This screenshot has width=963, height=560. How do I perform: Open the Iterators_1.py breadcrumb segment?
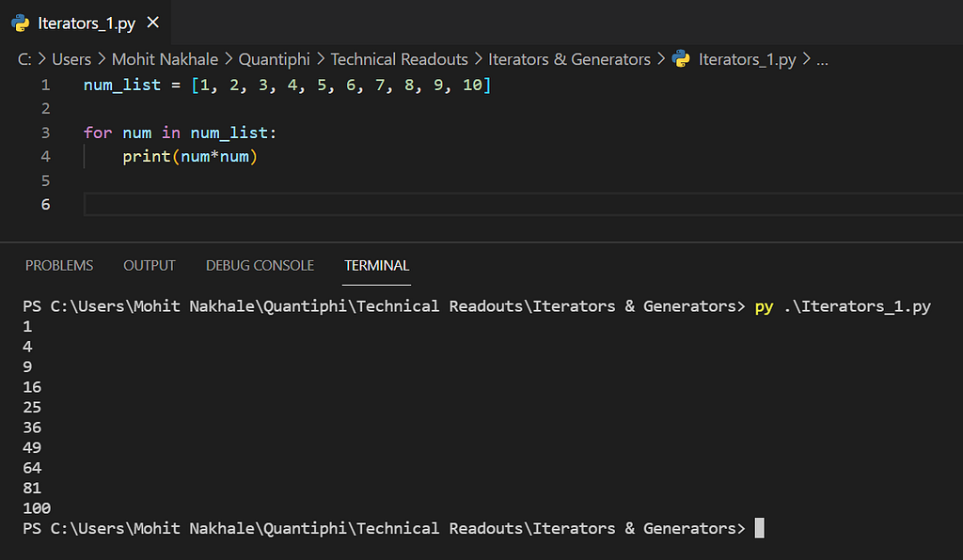pyautogui.click(x=747, y=59)
